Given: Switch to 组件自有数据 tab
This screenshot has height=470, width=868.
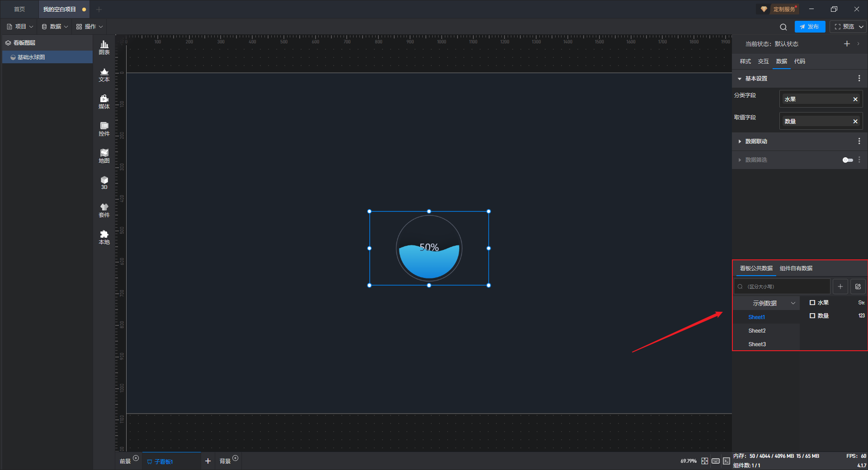Looking at the screenshot, I should pyautogui.click(x=796, y=268).
